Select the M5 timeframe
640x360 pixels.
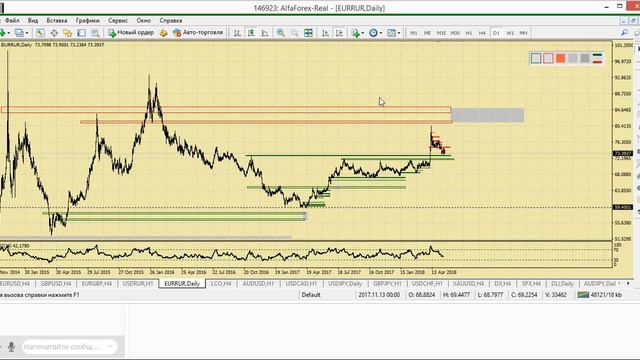tap(427, 33)
